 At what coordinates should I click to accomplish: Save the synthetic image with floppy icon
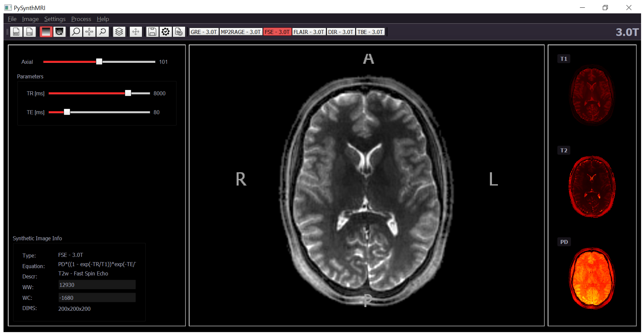click(x=152, y=32)
